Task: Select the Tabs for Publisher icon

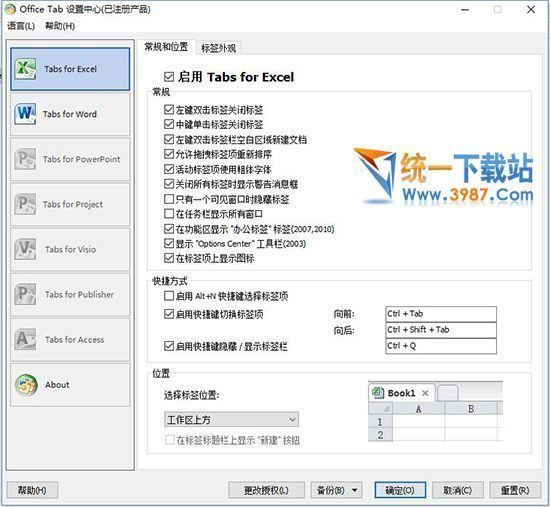Action: (x=25, y=294)
